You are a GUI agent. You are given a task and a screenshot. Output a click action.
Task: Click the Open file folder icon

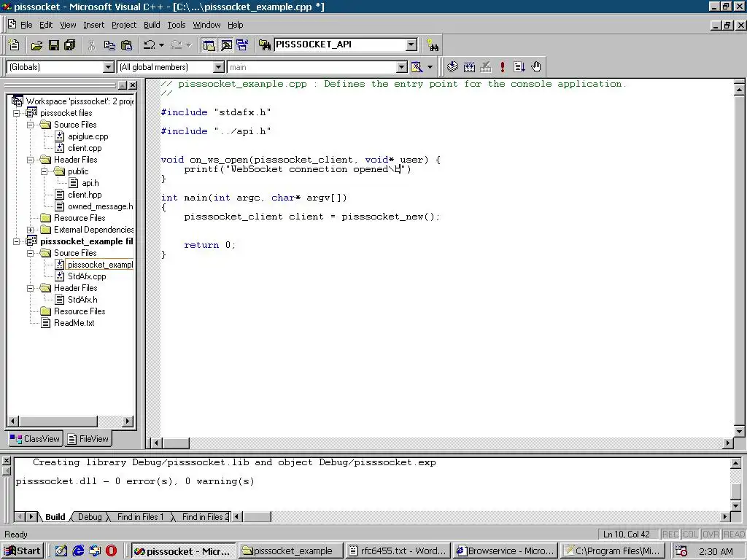pyautogui.click(x=36, y=45)
